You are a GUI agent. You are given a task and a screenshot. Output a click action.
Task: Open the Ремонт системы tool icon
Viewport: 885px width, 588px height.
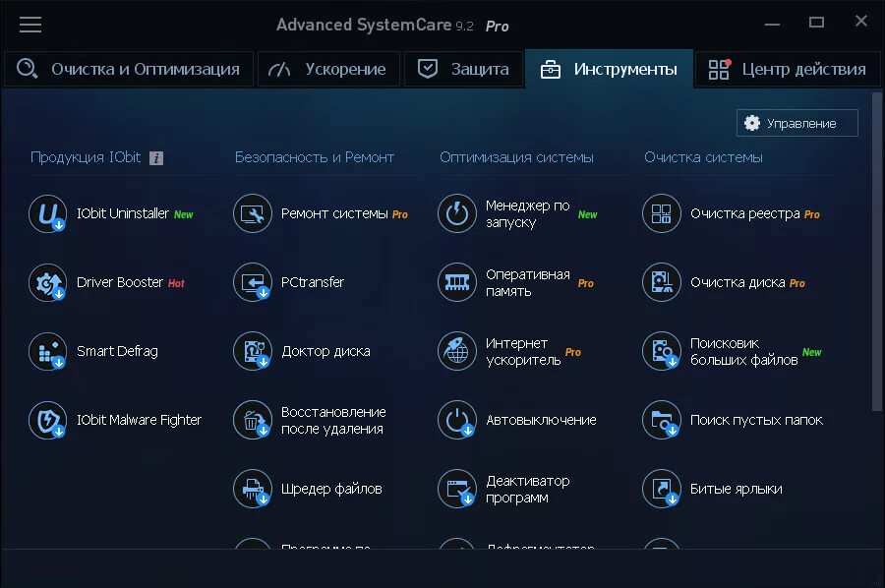tap(253, 214)
